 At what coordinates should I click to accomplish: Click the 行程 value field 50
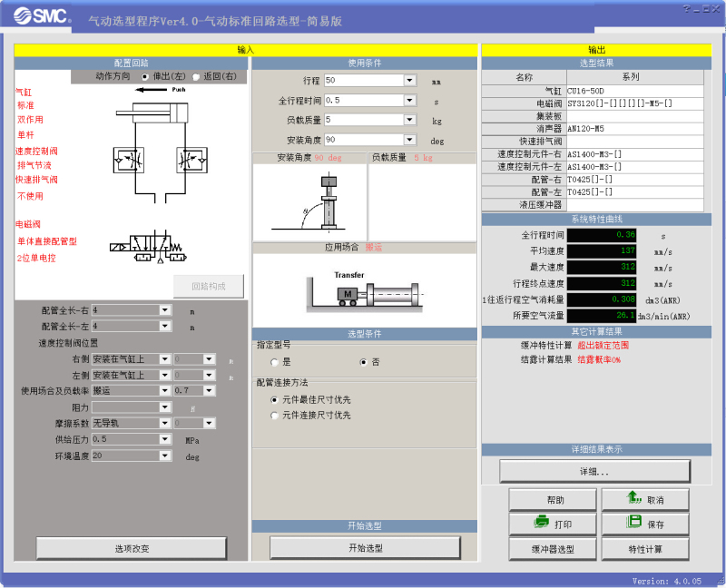(x=364, y=80)
